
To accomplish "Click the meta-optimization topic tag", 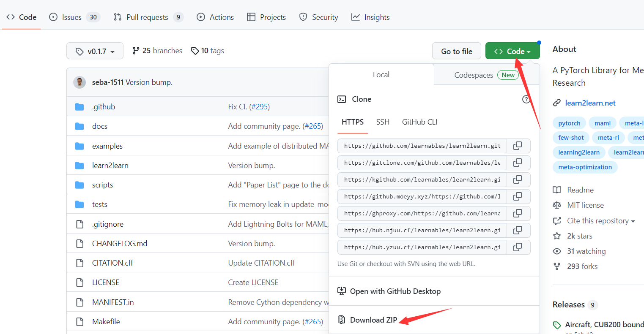I will 585,167.
